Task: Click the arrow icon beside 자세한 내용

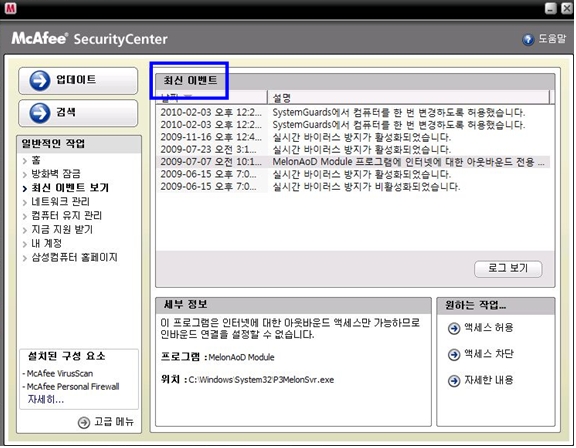Action: coord(454,380)
